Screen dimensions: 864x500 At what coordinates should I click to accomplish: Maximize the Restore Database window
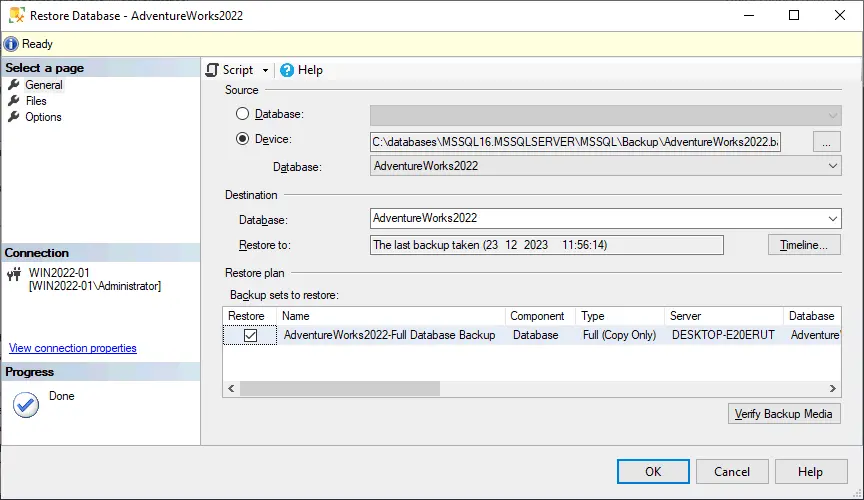pyautogui.click(x=794, y=15)
